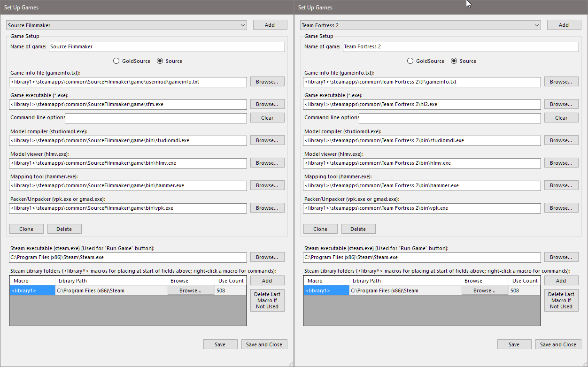This screenshot has height=367, width=588.
Task: Browse for hlmv.exe in Team Fortress 2 window
Action: 561,163
